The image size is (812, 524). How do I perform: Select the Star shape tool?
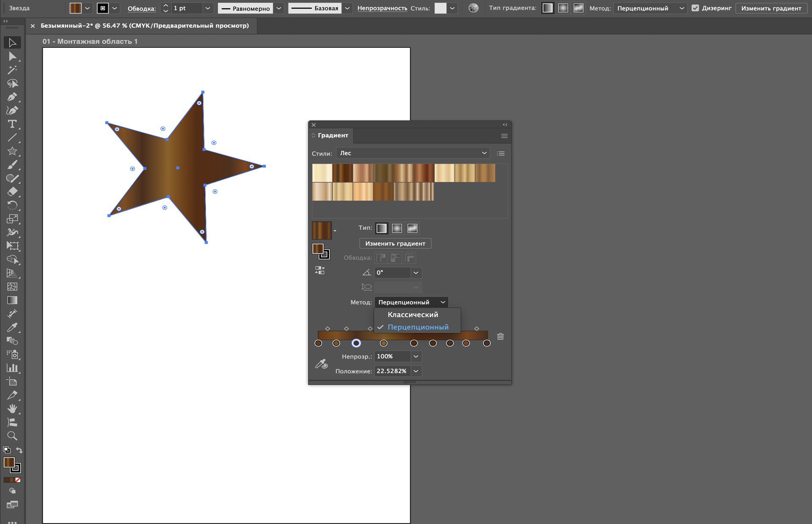[x=12, y=151]
